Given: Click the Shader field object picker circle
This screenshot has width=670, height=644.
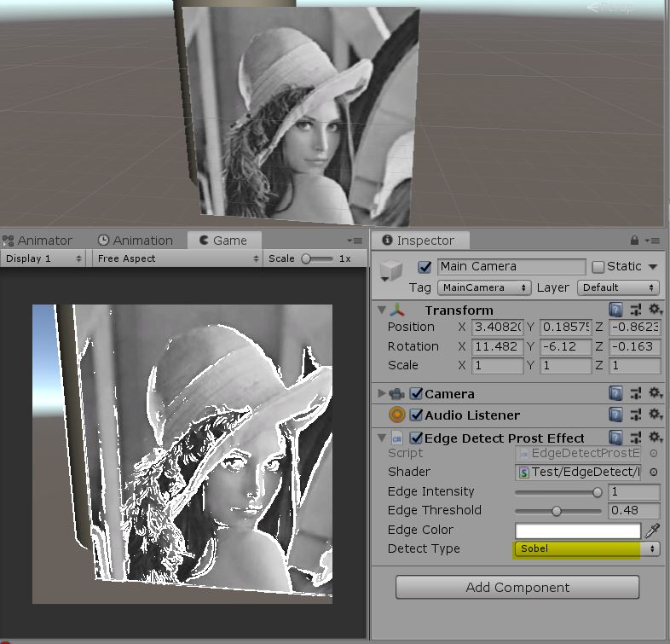Looking at the screenshot, I should (x=653, y=472).
